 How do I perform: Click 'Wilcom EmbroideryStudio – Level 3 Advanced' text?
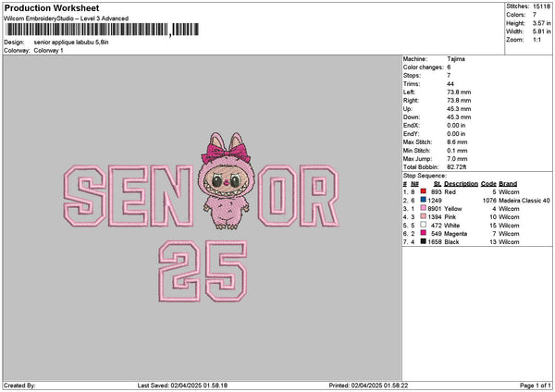coord(67,18)
